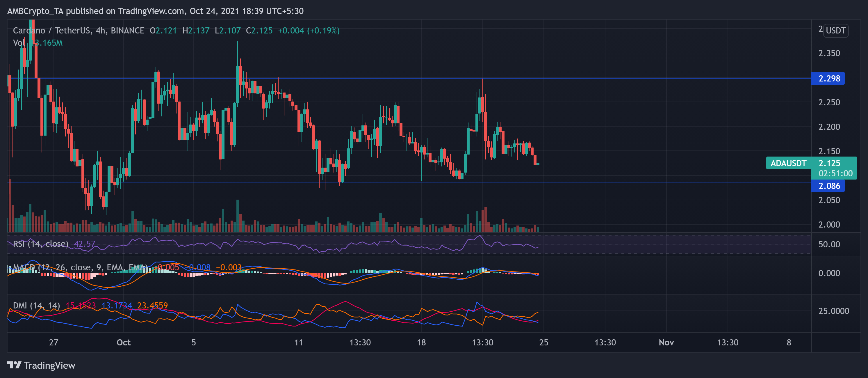Open the AMBCrypto_TA publisher link

[x=36, y=11]
